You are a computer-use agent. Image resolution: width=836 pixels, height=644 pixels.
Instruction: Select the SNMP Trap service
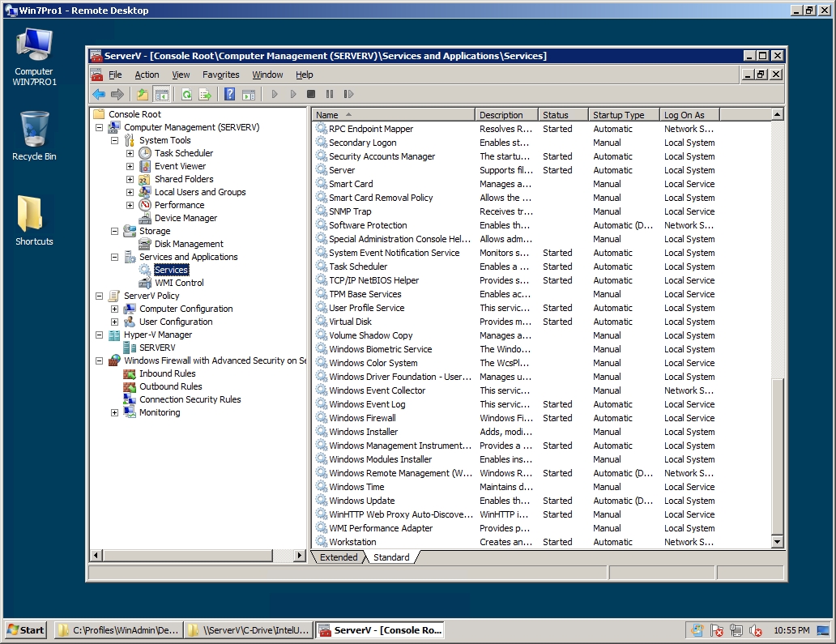(542, 211)
